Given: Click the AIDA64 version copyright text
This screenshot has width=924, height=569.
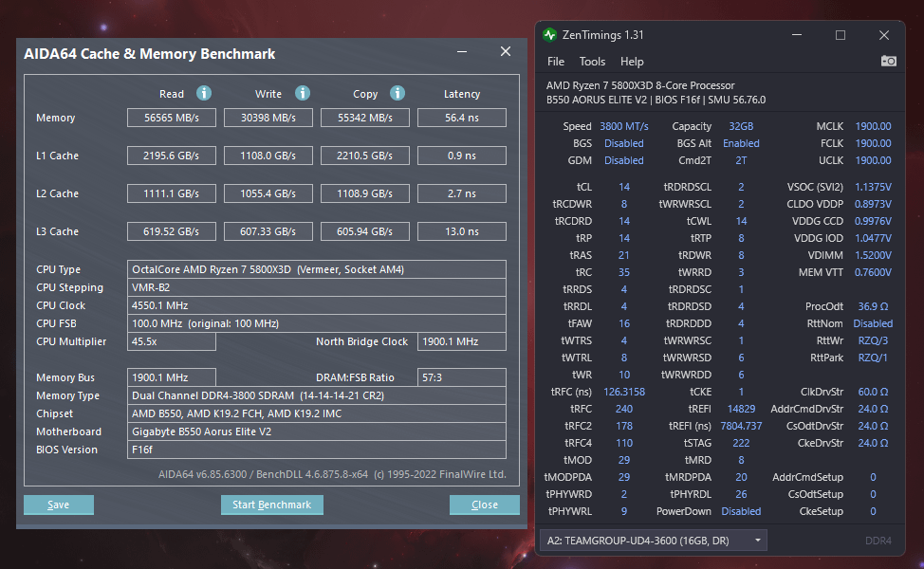Looking at the screenshot, I should pyautogui.click(x=332, y=474).
